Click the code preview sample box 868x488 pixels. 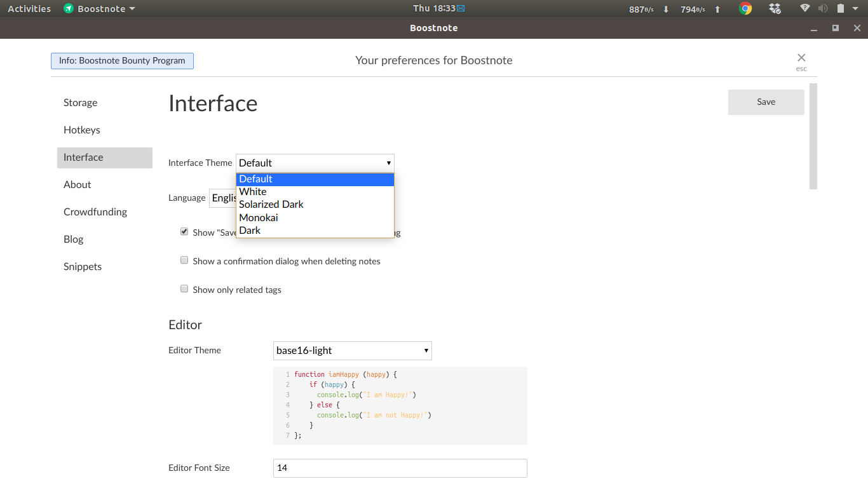400,405
